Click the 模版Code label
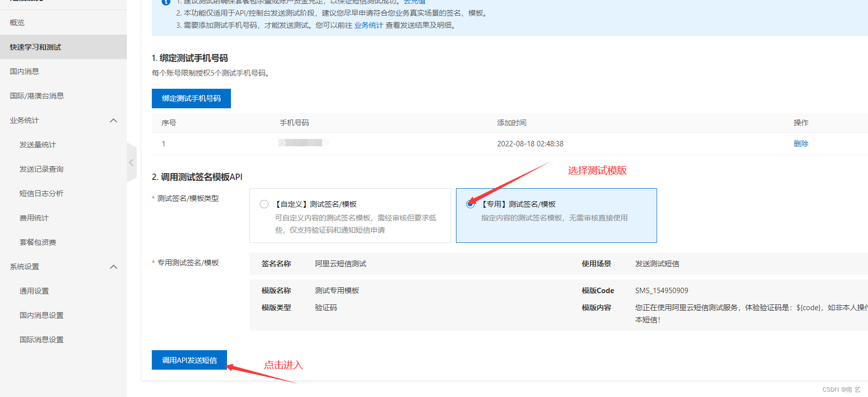Viewport: 868px width, 397px height. click(x=598, y=291)
